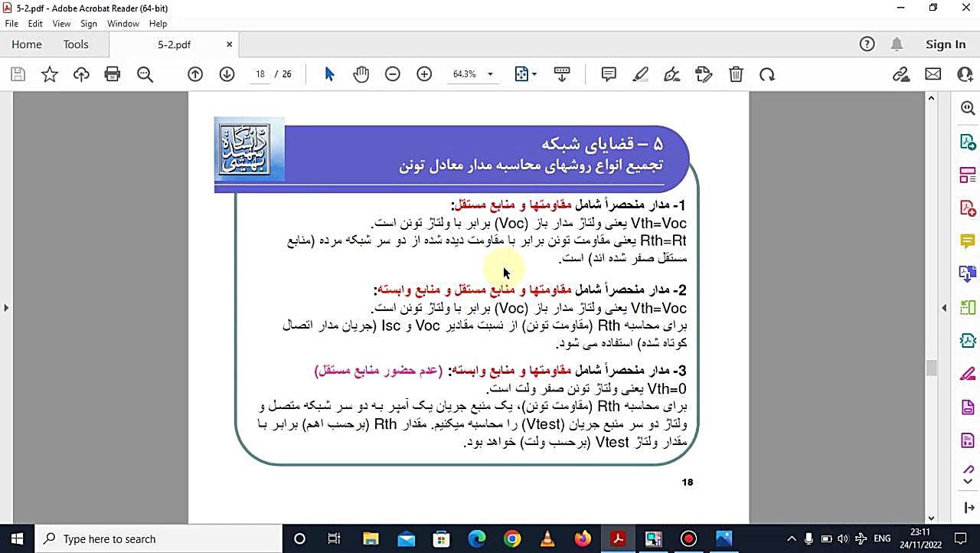
Task: Open the notifications bell
Action: coord(897,44)
